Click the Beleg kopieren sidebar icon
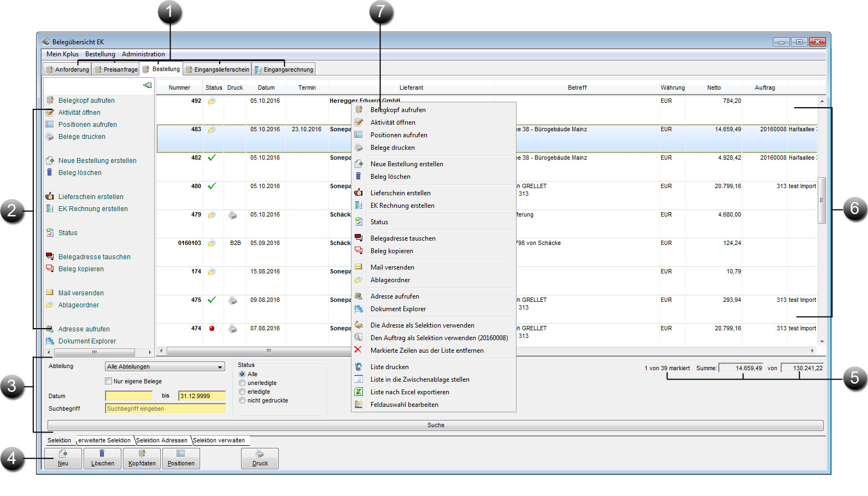The image size is (868, 496). 50,269
